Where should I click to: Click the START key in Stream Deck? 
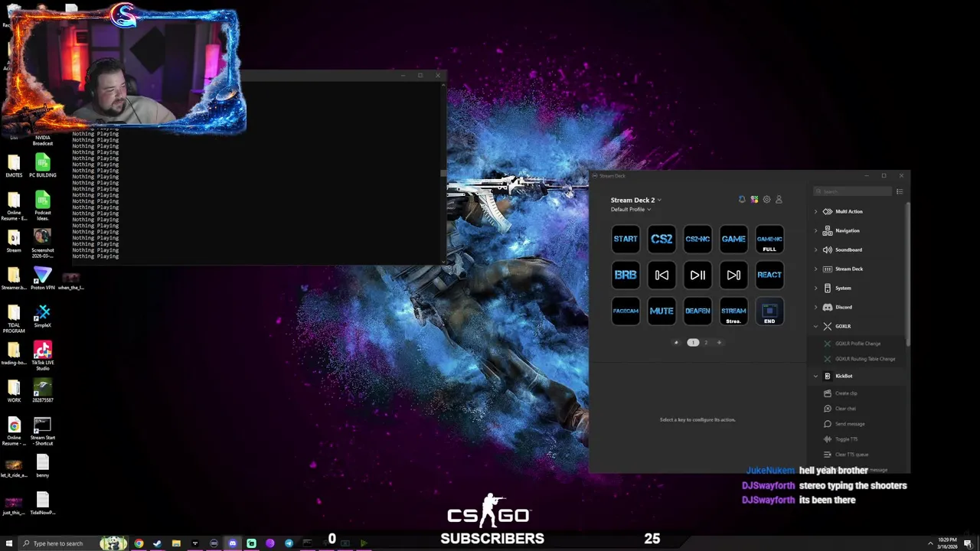pyautogui.click(x=626, y=239)
